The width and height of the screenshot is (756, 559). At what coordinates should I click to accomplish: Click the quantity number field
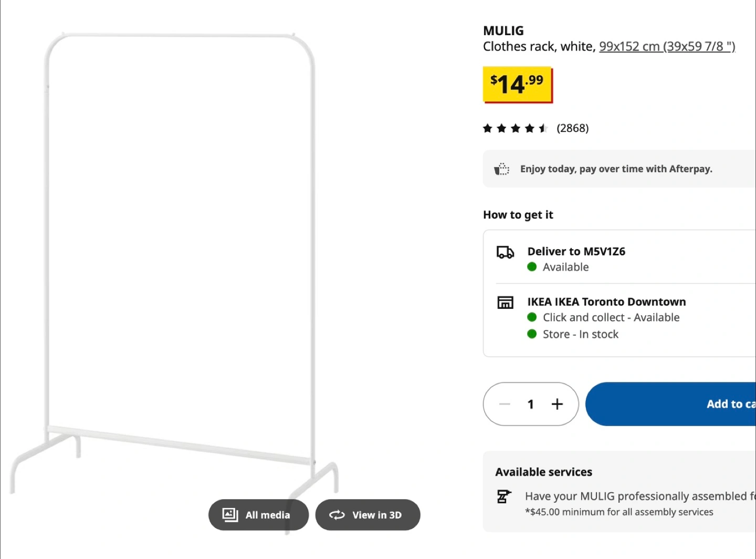[x=531, y=404]
